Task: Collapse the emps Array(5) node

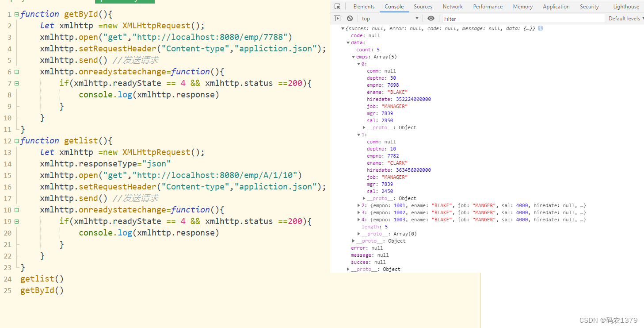Action: [x=354, y=57]
